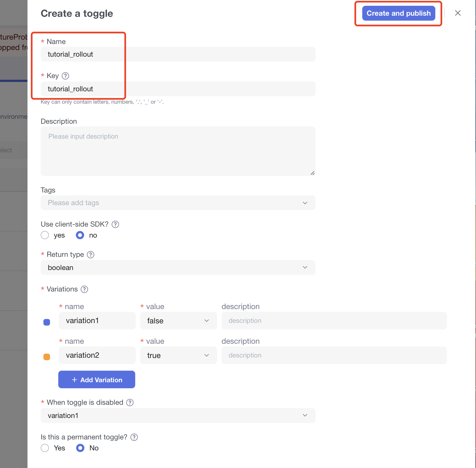Click the blue variation1 color swatch
The width and height of the screenshot is (476, 468).
(47, 322)
